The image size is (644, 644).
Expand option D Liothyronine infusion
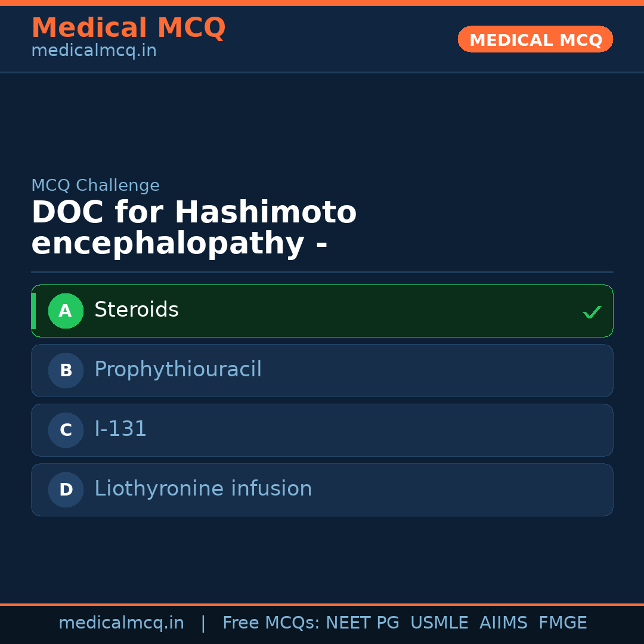(322, 490)
